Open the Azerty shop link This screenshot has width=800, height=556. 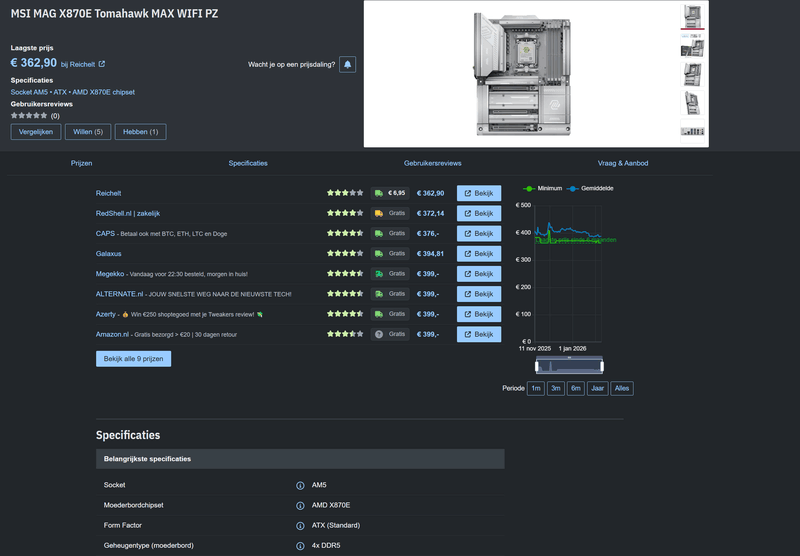tap(106, 314)
